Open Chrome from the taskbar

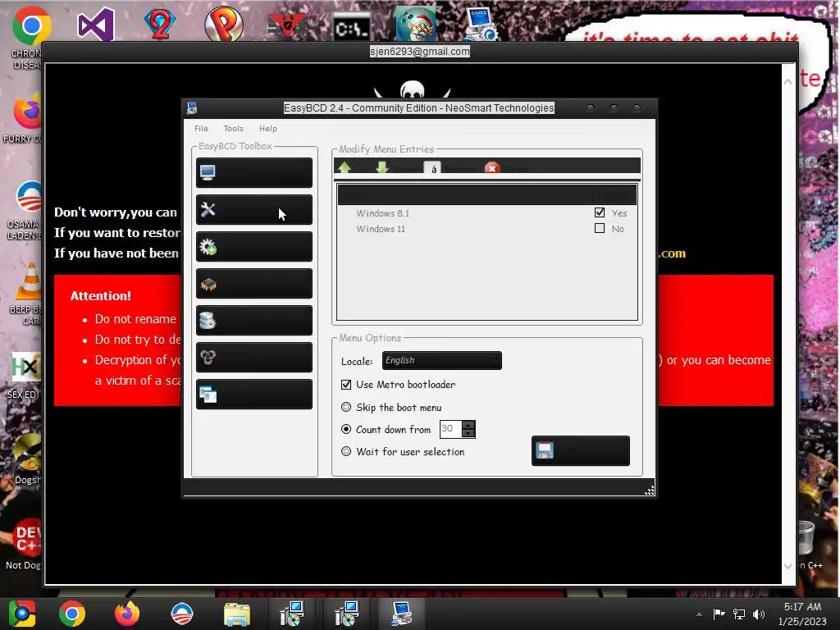click(x=72, y=614)
